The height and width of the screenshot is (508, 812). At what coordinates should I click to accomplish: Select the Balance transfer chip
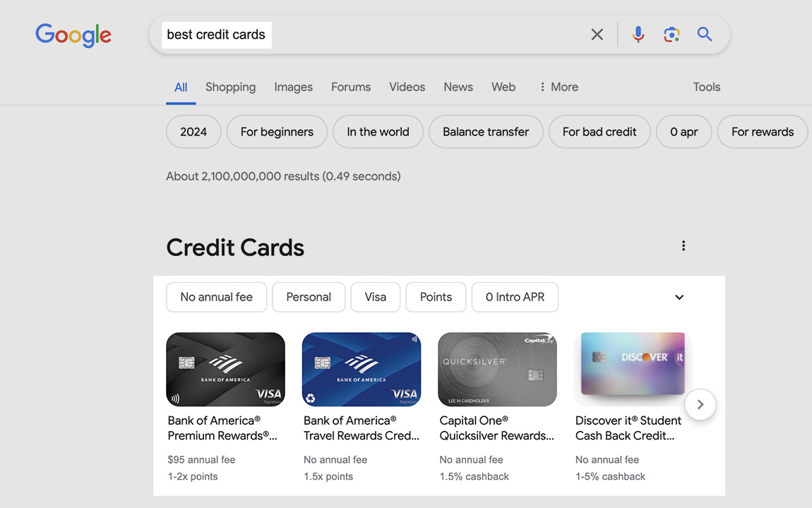[486, 132]
